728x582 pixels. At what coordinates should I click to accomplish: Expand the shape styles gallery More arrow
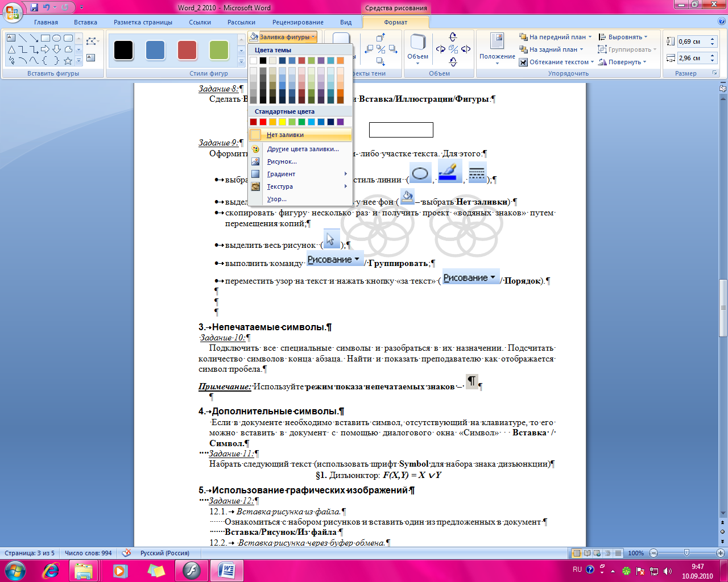(x=241, y=61)
